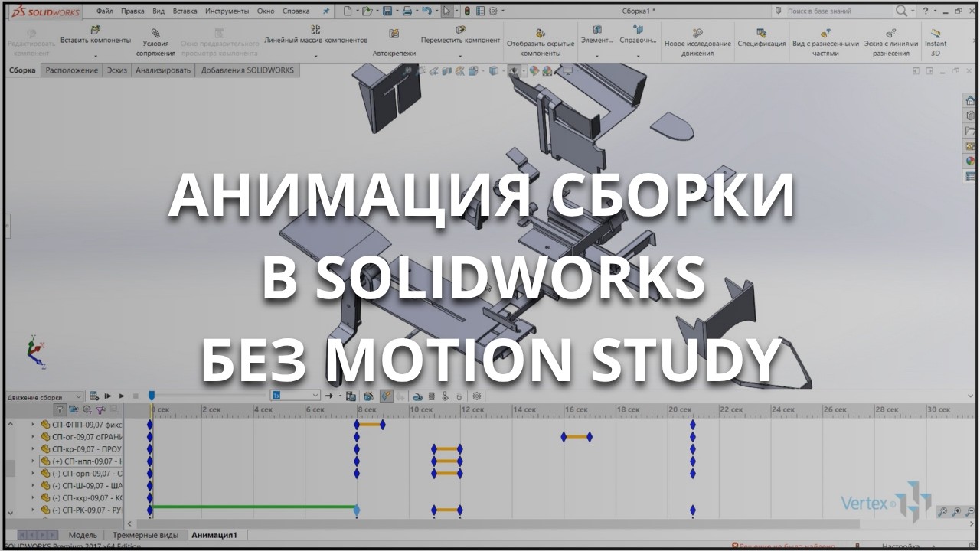
Task: Click the Save icon
Action: (387, 11)
